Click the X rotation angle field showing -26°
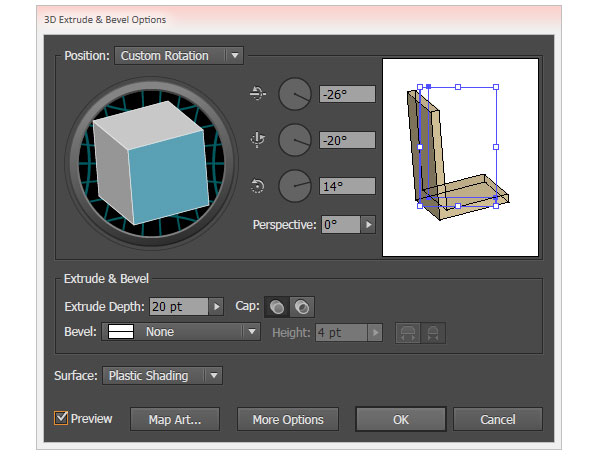This screenshot has width=600, height=456. click(347, 95)
